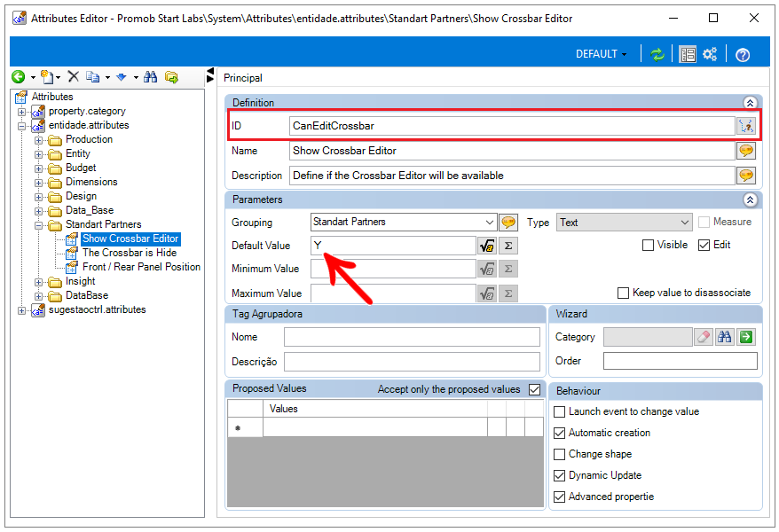Collapse entidade.attributes tree node
779x532 pixels.
21,126
